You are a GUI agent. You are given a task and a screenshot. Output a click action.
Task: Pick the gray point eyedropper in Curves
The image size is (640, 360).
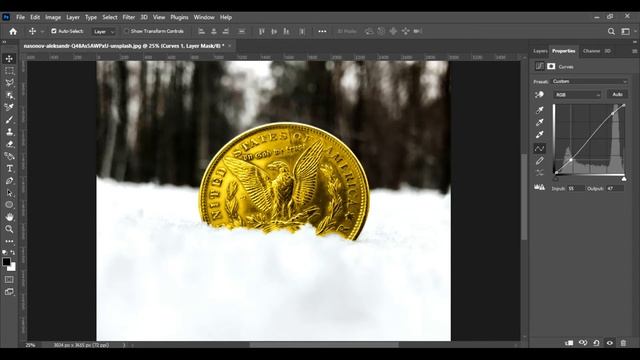pyautogui.click(x=540, y=122)
